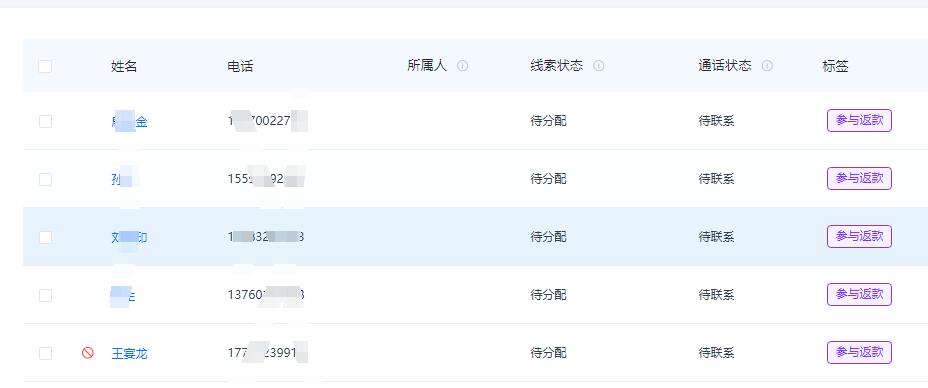Click the info icon beside 线索状态
The image size is (928, 388).
[599, 66]
